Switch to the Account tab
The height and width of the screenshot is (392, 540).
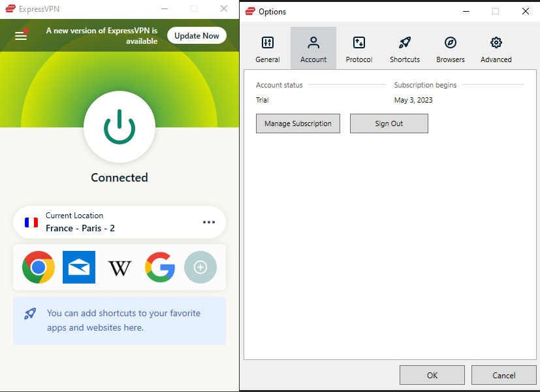(x=313, y=48)
